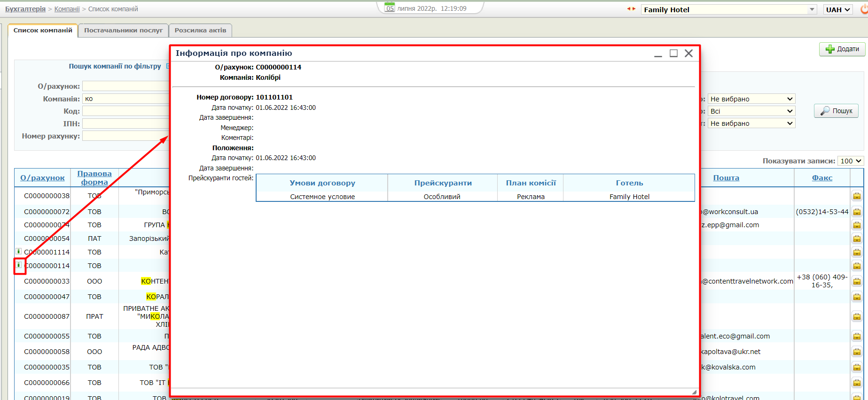Click the info icon beside account C0000001114
This screenshot has width=868, height=400.
tap(19, 252)
